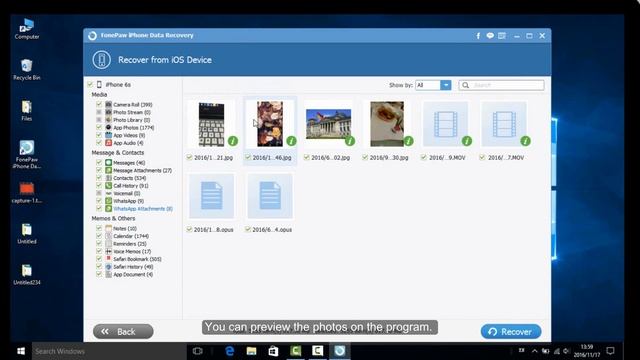Uncheck the Reminders (25) checkbox

[x=99, y=244]
